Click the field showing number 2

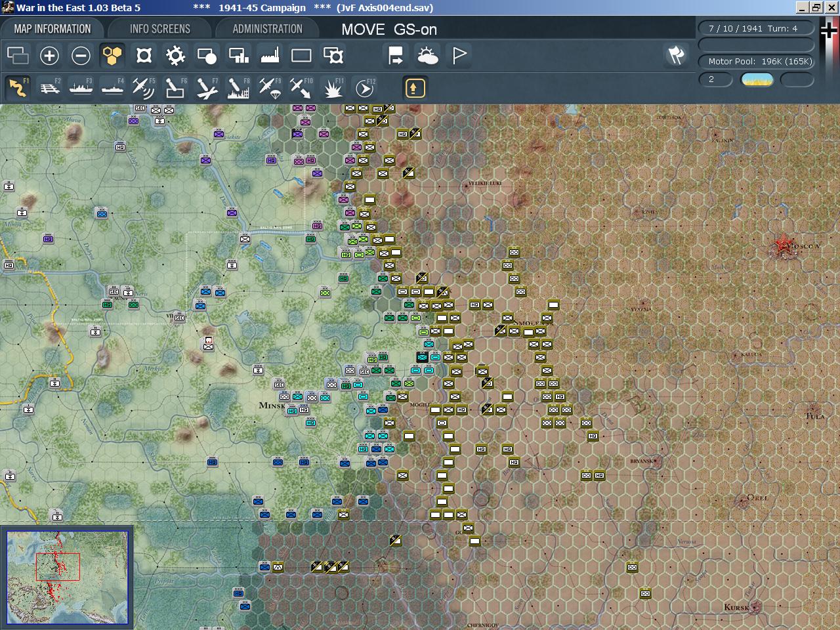point(715,79)
